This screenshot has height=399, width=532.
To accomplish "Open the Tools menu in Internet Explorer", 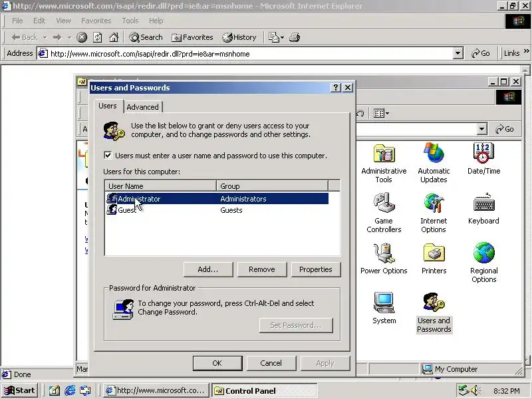I will pos(130,21).
